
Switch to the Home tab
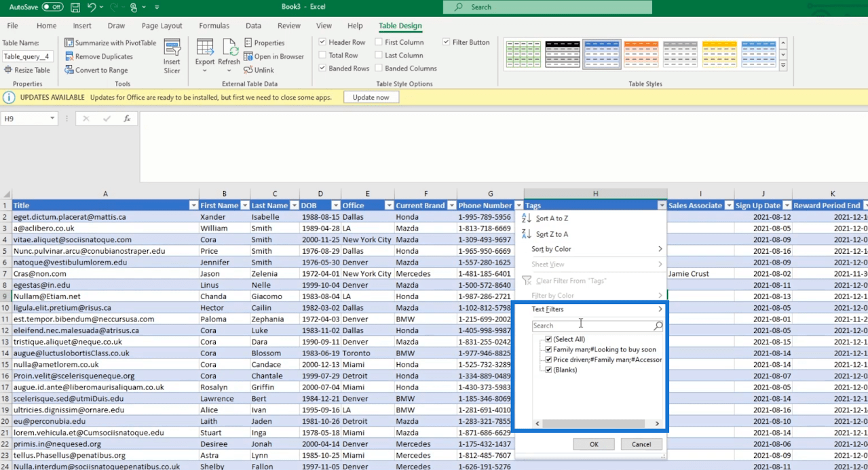pos(47,26)
